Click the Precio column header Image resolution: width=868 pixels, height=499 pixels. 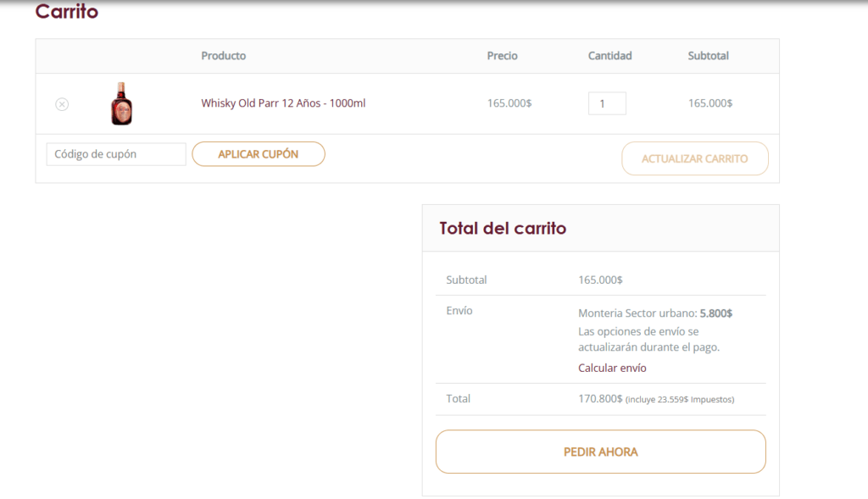tap(502, 55)
